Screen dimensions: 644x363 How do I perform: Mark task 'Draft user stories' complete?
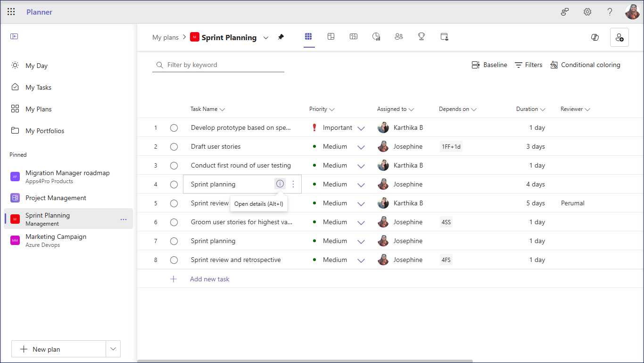pos(174,146)
